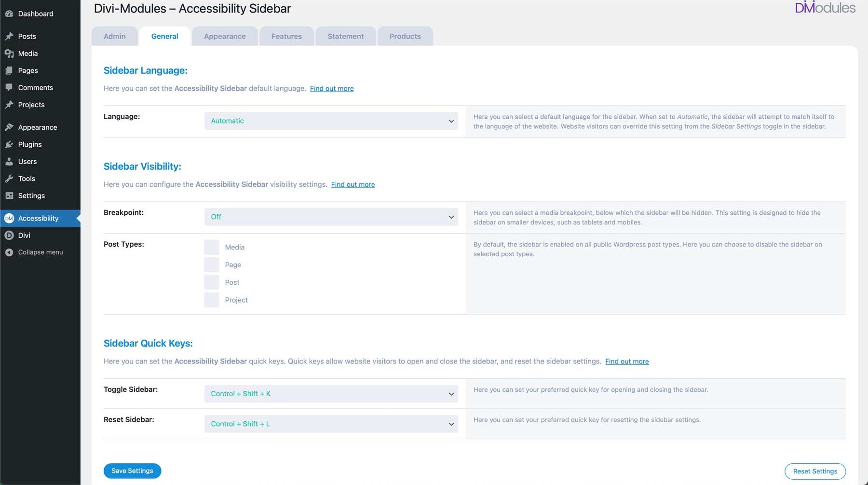Screen dimensions: 868x485
Task: Switch to the Features tab
Action: 286,36
